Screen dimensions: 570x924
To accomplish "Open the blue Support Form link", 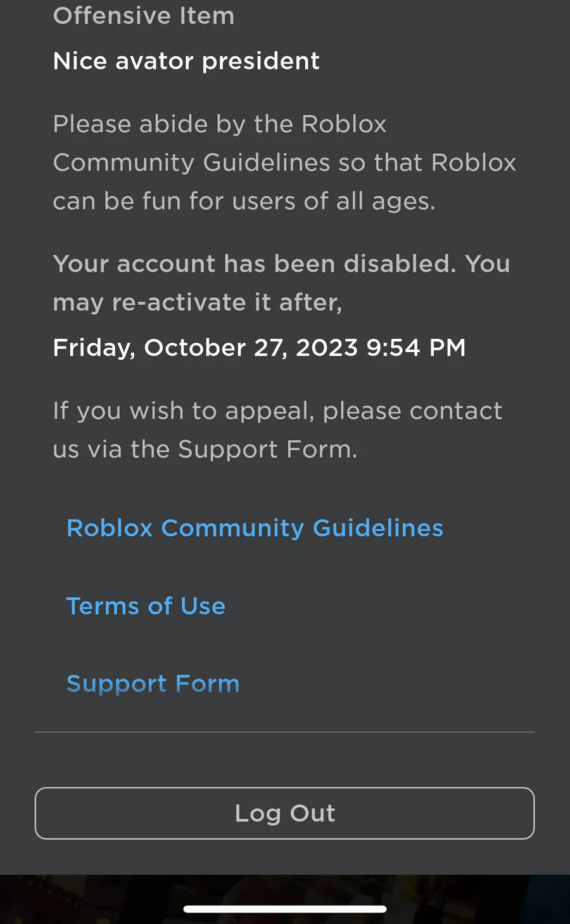I will 153,683.
